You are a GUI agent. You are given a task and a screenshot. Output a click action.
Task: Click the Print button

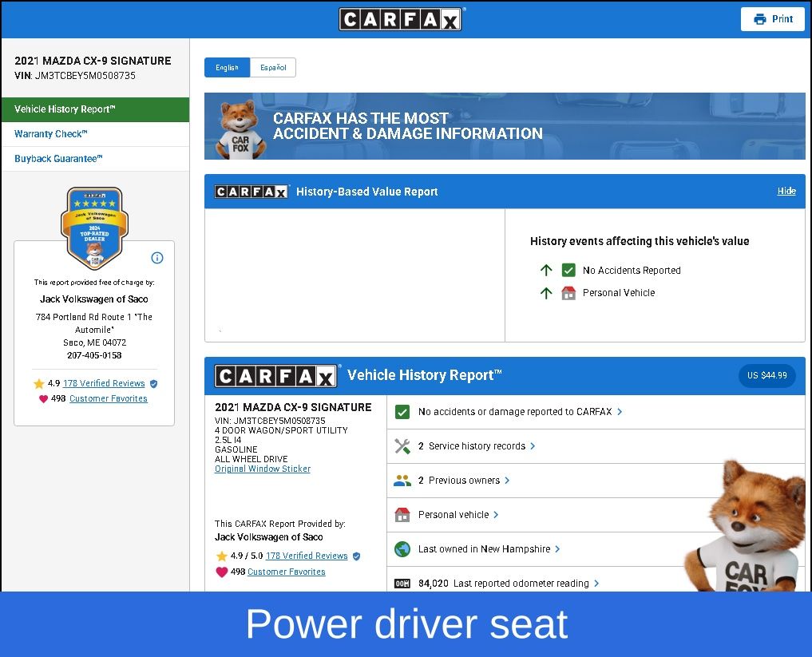[772, 19]
